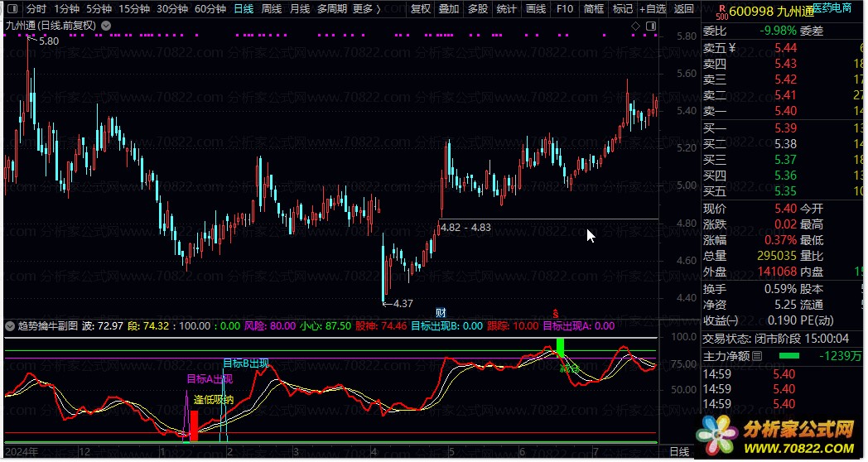
Task: Click the 目标B出现 signal label
Action: [246, 363]
